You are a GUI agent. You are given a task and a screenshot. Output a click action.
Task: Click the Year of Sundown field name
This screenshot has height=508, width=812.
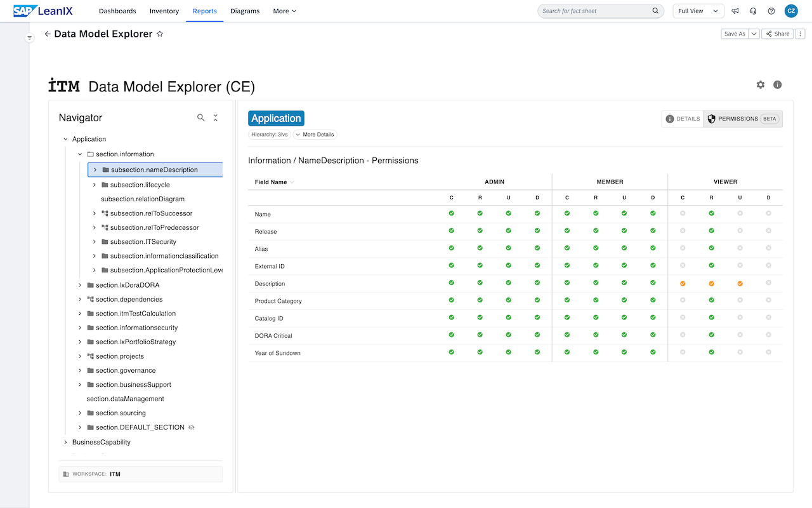277,353
